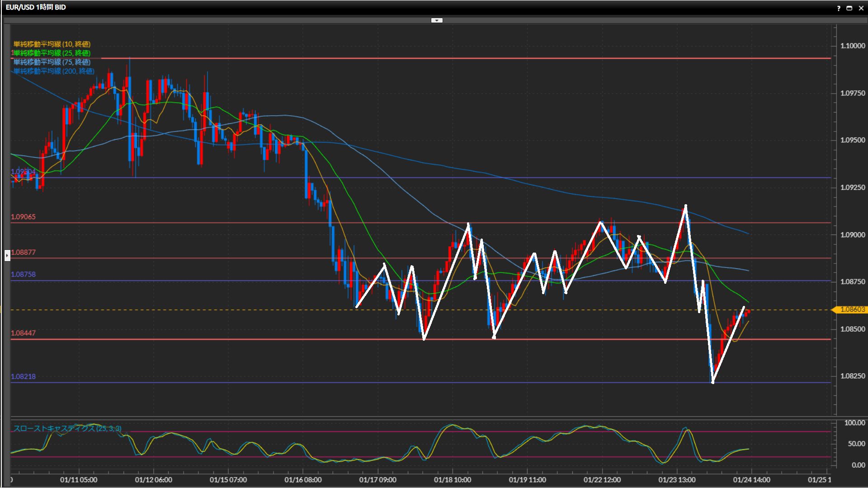Expand the top toolbar dropdown arrow
Screen dimensions: 868x488
point(437,20)
